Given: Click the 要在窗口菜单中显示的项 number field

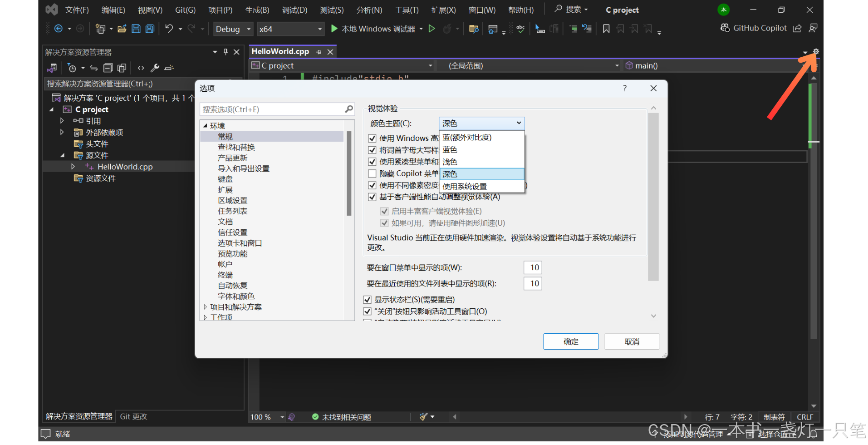Looking at the screenshot, I should point(533,267).
